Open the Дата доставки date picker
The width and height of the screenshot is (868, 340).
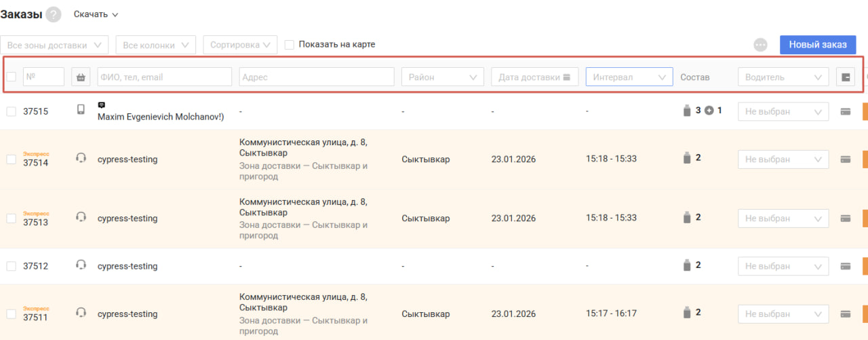pyautogui.click(x=534, y=77)
